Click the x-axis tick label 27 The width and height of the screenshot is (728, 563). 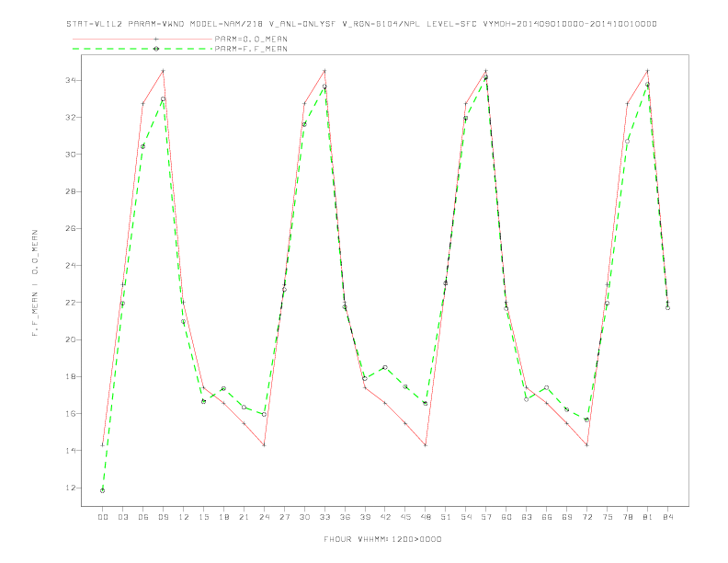pyautogui.click(x=284, y=517)
